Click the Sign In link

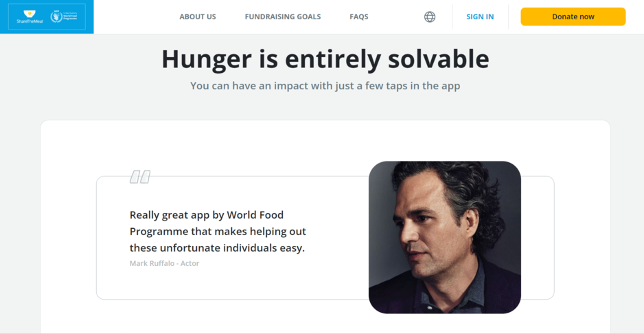pyautogui.click(x=480, y=17)
